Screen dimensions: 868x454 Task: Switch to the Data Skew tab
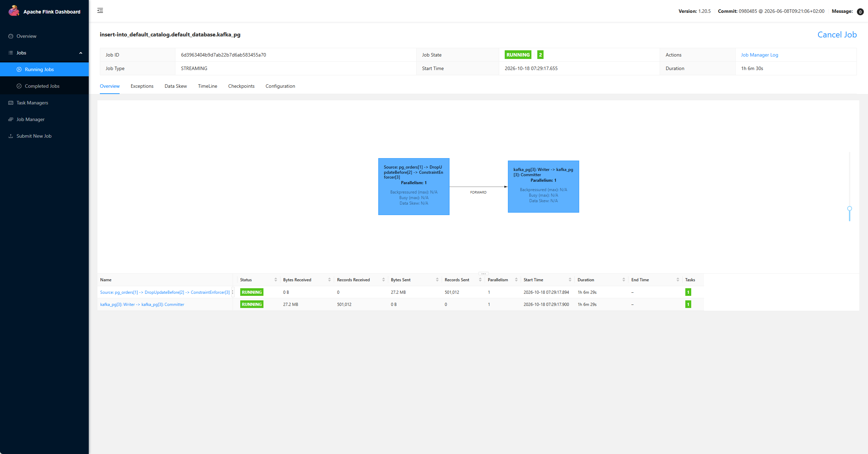pos(176,86)
